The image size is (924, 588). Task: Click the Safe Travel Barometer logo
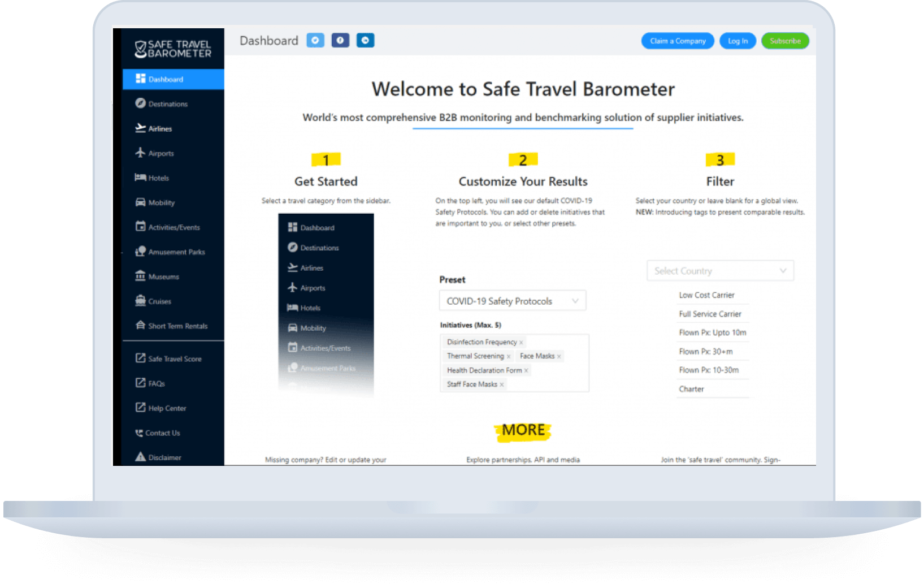click(x=173, y=49)
